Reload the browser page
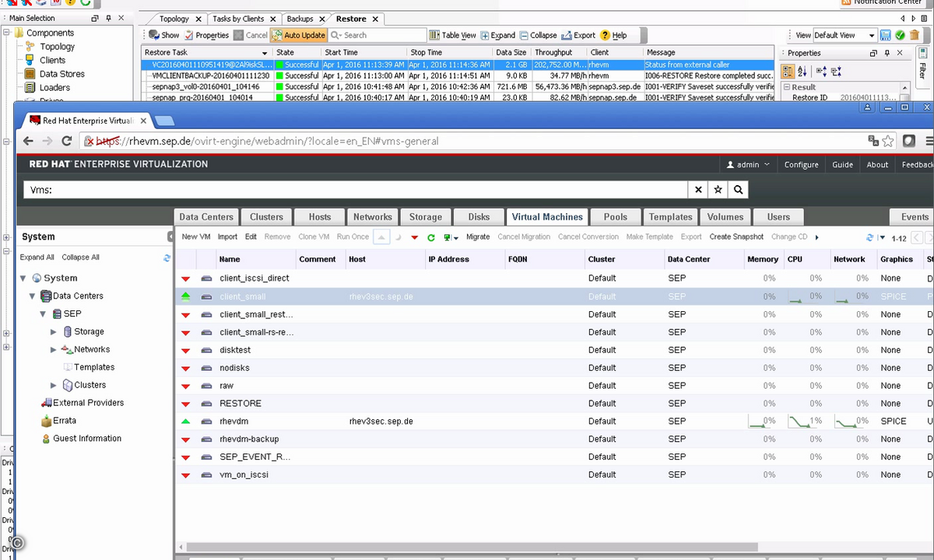 click(67, 141)
